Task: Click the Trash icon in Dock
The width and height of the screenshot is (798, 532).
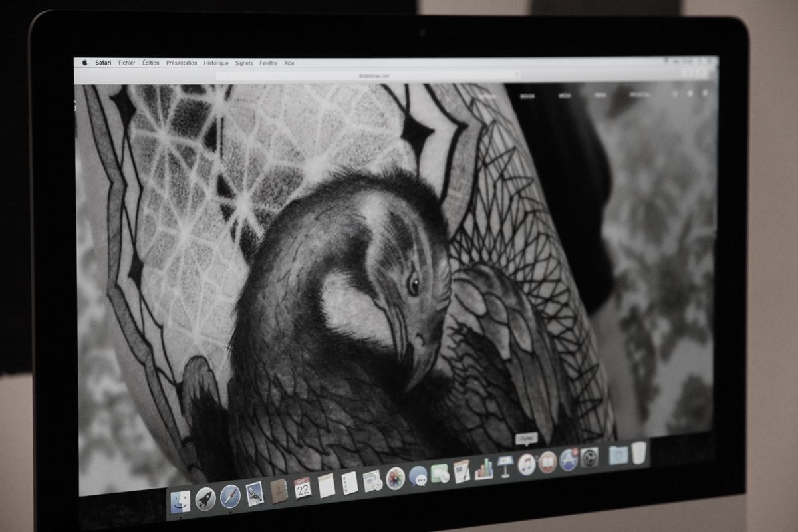Action: 639,452
